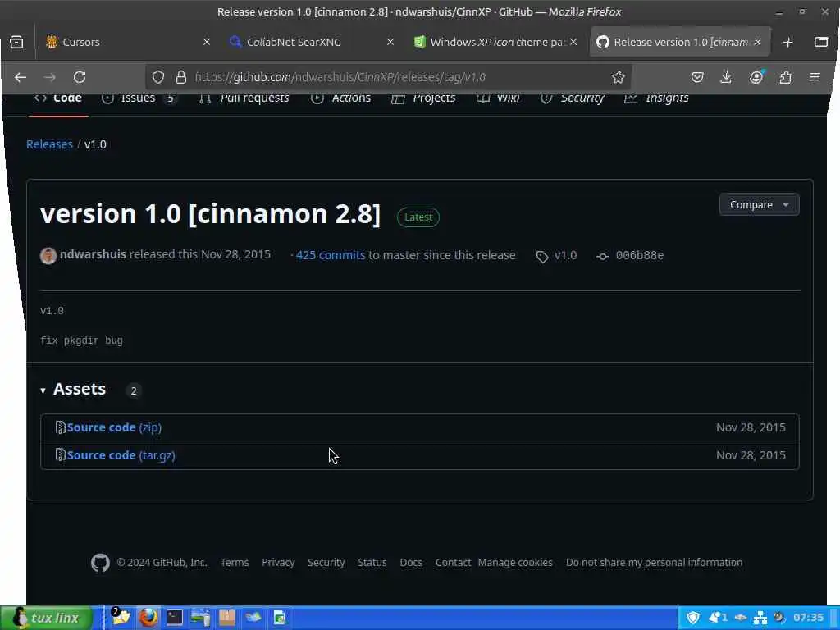Click Do not share my personal information
The height and width of the screenshot is (630, 840).
pyautogui.click(x=654, y=563)
